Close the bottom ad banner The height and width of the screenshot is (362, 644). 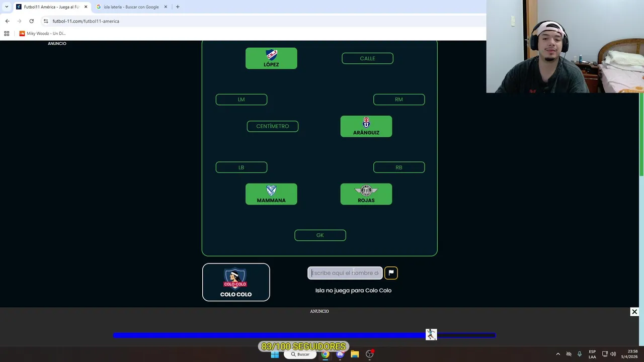point(634,312)
